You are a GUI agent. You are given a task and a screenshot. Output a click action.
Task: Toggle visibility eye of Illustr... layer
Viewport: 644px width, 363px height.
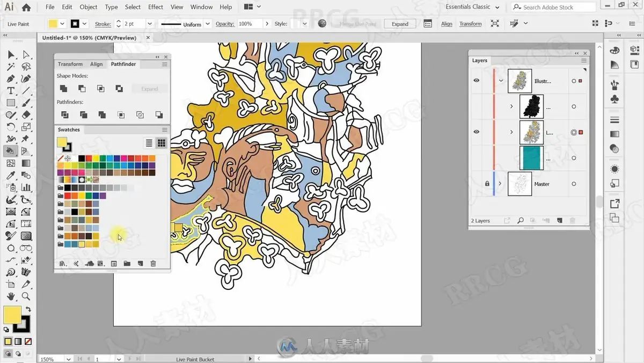click(x=477, y=81)
